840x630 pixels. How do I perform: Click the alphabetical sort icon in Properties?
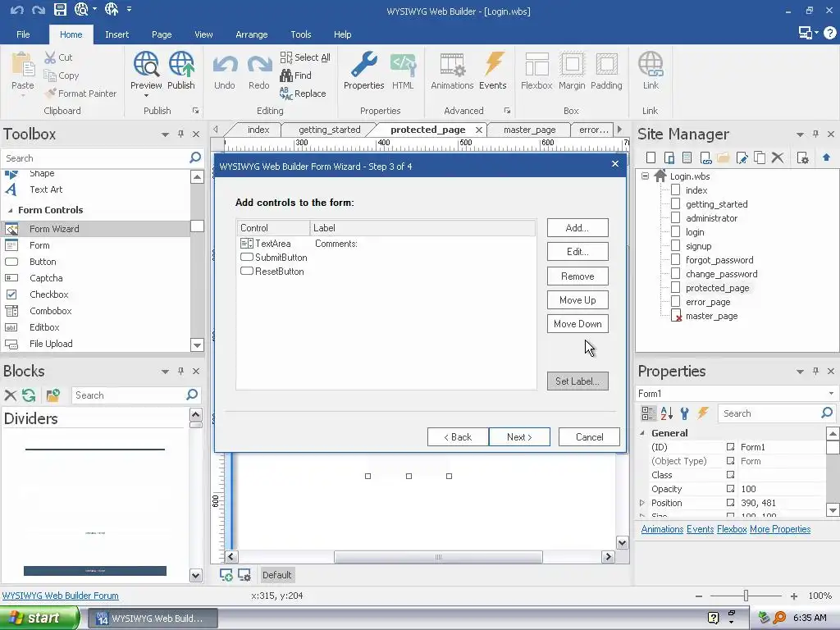coord(666,413)
